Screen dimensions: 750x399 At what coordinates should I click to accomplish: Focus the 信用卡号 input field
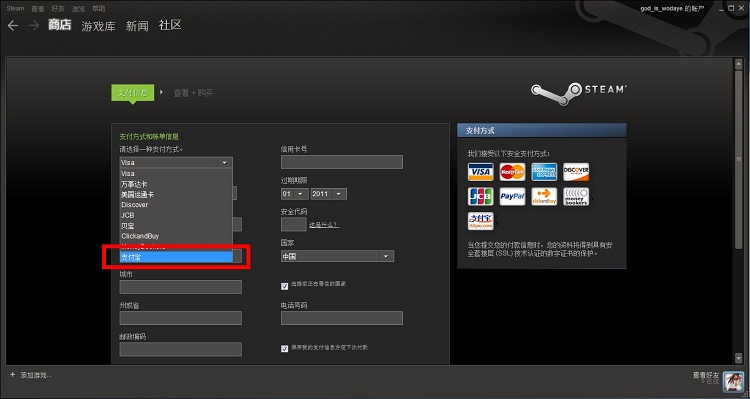pyautogui.click(x=342, y=162)
